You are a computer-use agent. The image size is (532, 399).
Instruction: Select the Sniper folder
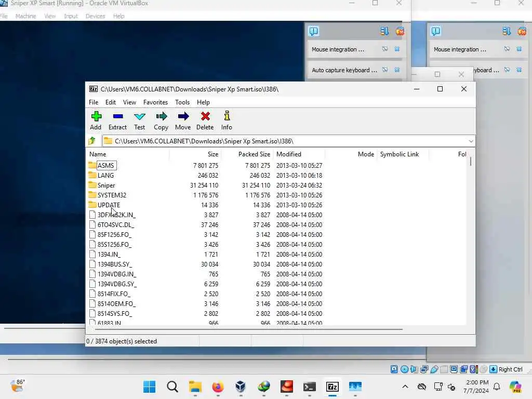[106, 185]
